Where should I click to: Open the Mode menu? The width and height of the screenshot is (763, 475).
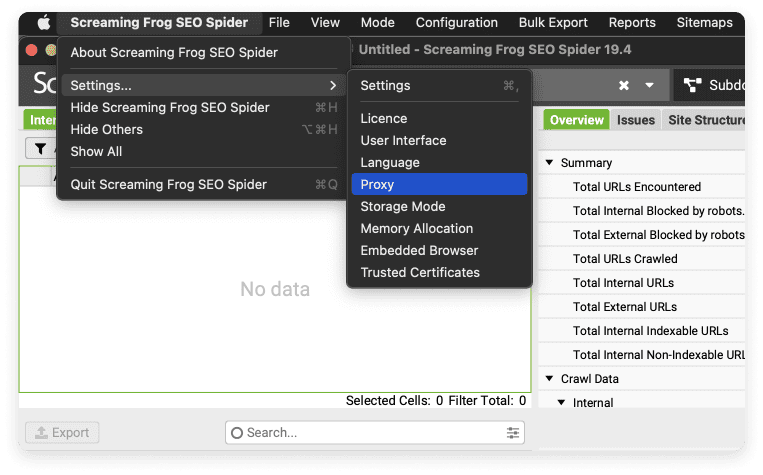pos(378,22)
